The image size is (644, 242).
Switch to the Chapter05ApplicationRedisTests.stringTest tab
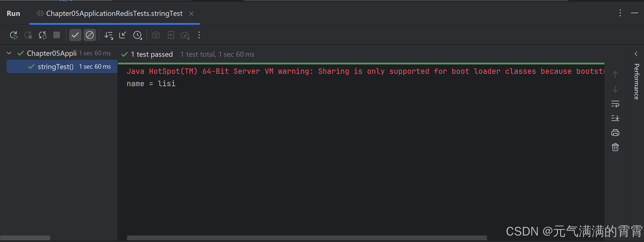point(114,13)
